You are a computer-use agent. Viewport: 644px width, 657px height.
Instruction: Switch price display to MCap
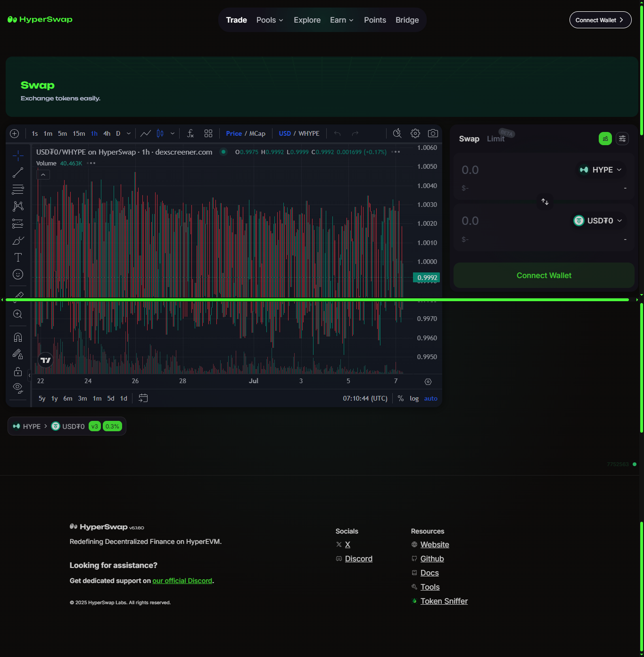(257, 133)
